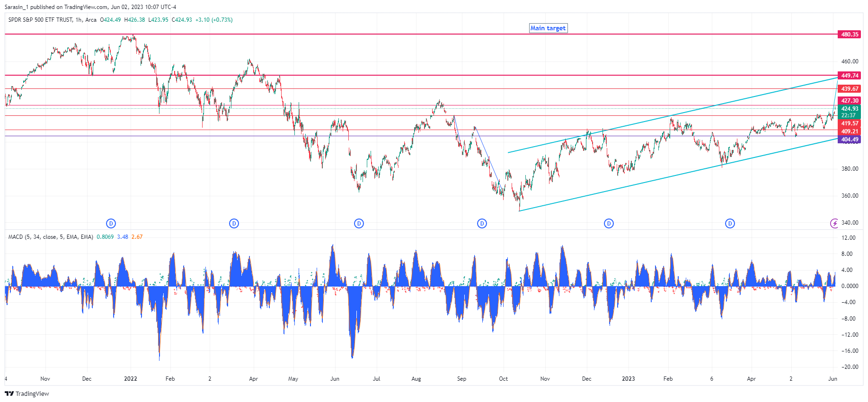Click the low value L423.95
This screenshot has width=868, height=402.
coord(158,20)
